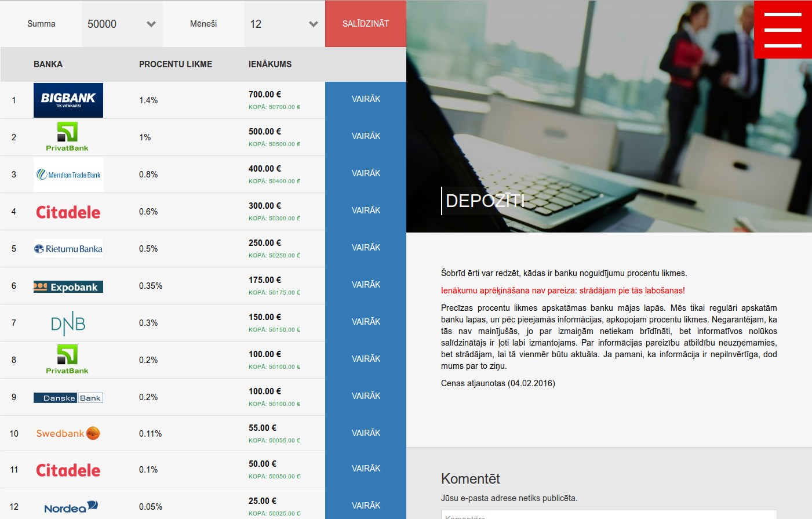Click the BANKA column header

point(48,64)
